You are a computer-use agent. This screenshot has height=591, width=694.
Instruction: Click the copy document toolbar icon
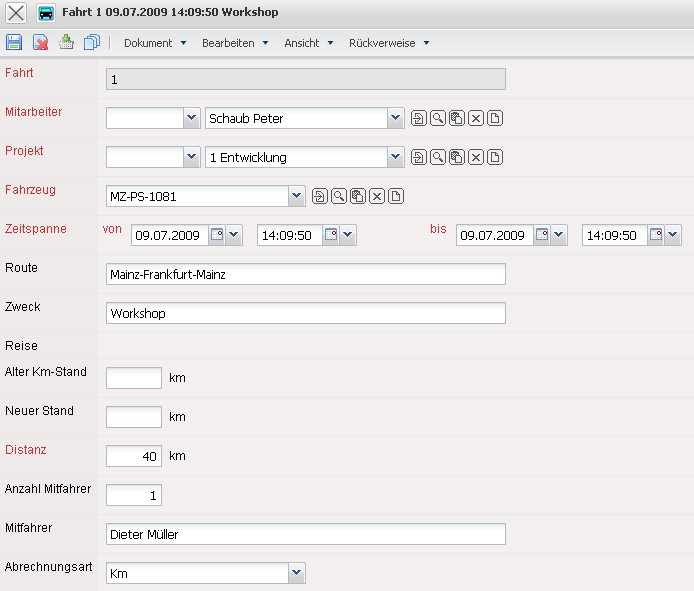tap(92, 42)
